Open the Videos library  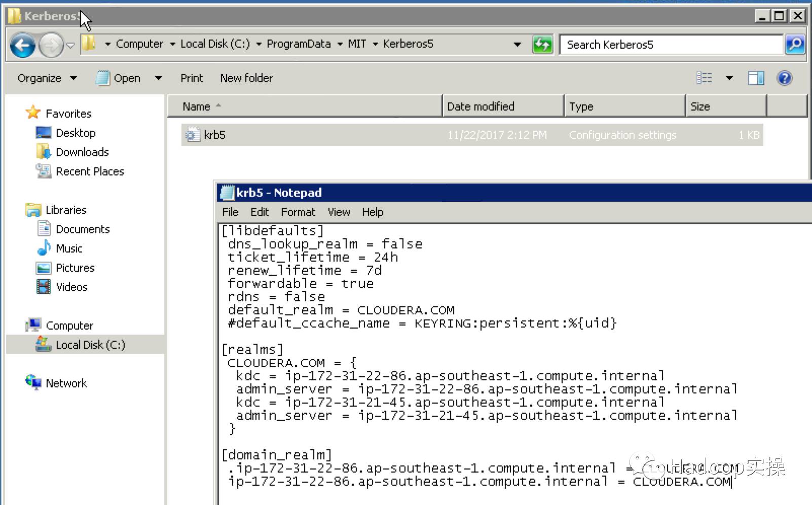click(71, 287)
